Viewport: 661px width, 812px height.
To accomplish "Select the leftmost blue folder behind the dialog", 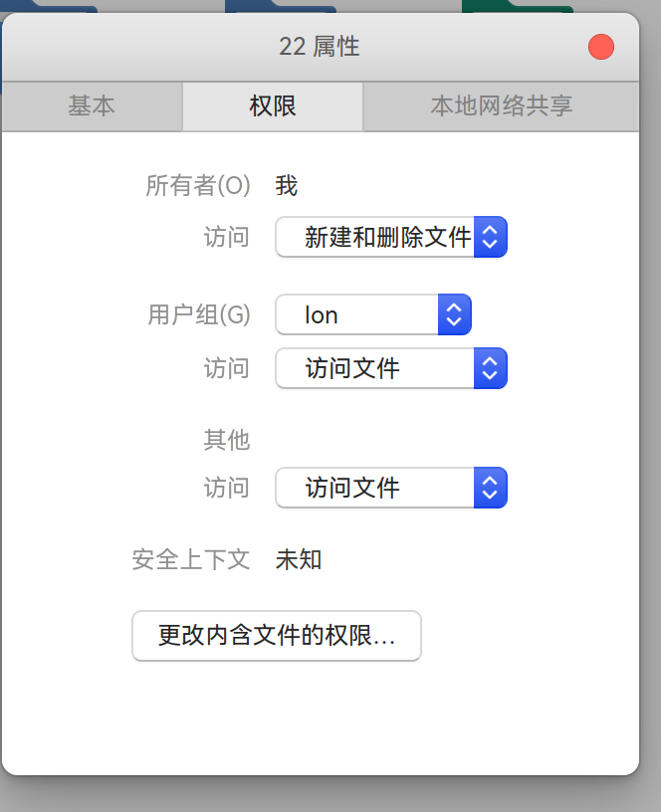I will pos(49,6).
